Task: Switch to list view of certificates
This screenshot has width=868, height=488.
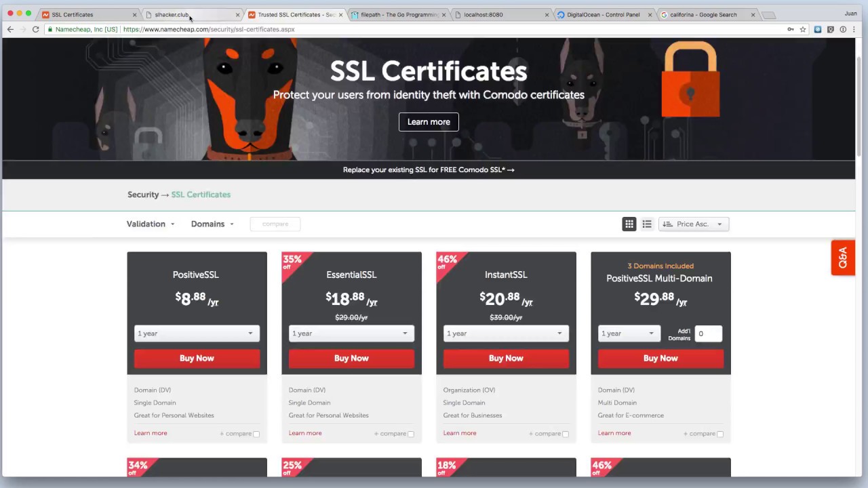Action: [647, 224]
